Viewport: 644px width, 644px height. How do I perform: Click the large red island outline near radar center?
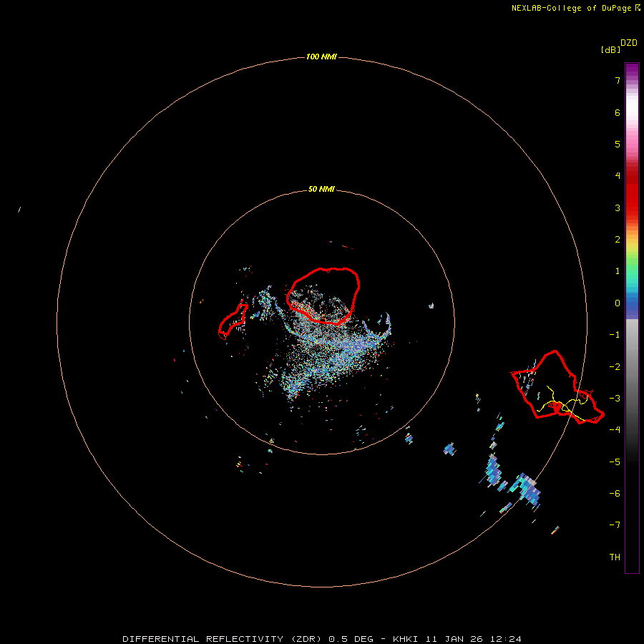pyautogui.click(x=323, y=296)
